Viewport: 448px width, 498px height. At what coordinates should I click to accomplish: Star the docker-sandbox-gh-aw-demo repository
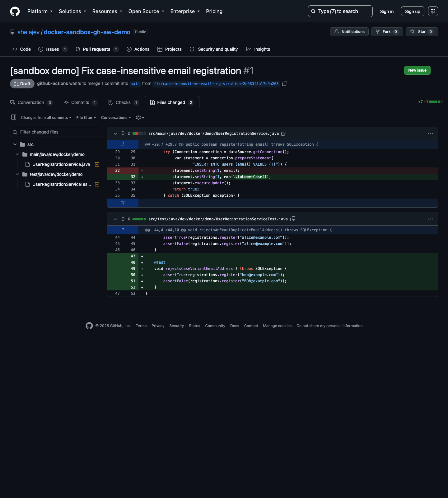pyautogui.click(x=422, y=32)
